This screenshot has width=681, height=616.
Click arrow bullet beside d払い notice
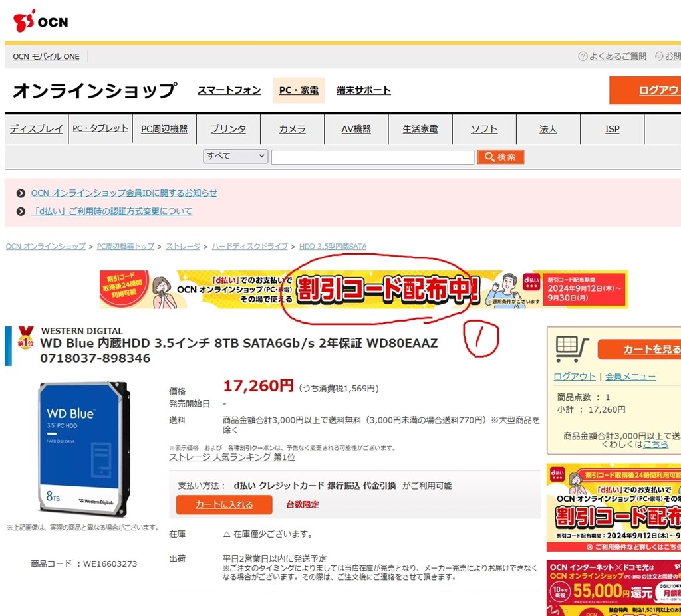point(21,211)
